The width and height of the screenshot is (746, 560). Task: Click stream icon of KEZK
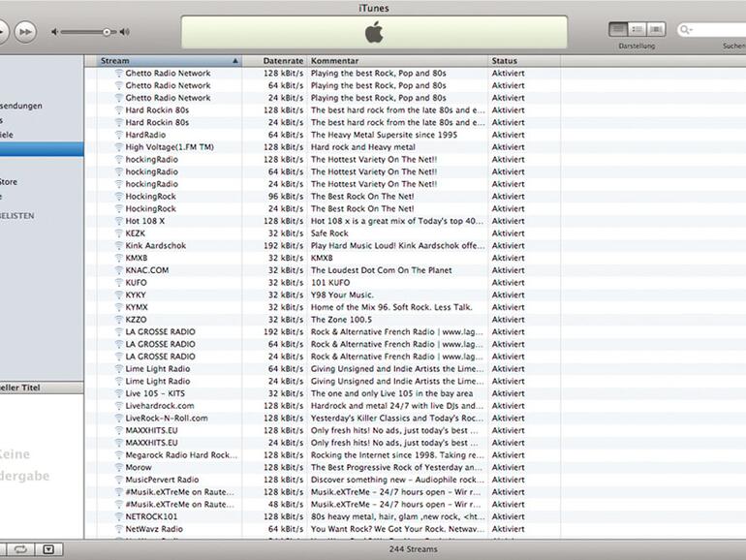coord(119,233)
